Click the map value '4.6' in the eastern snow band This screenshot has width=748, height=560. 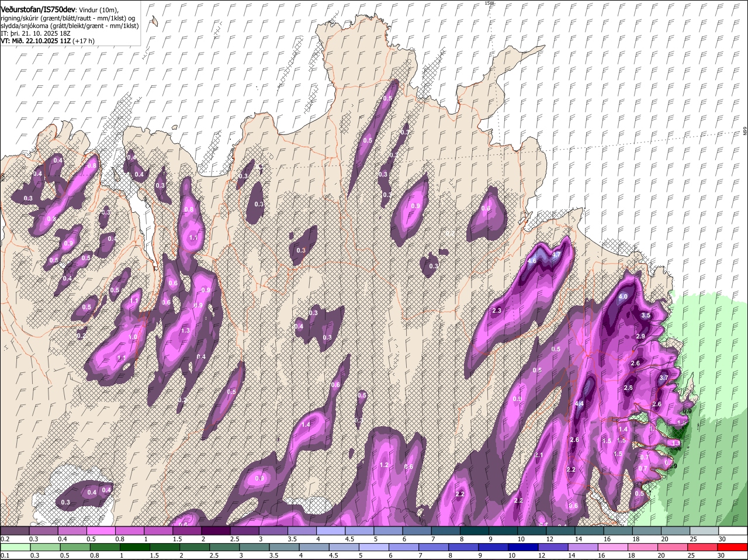[x=532, y=261]
